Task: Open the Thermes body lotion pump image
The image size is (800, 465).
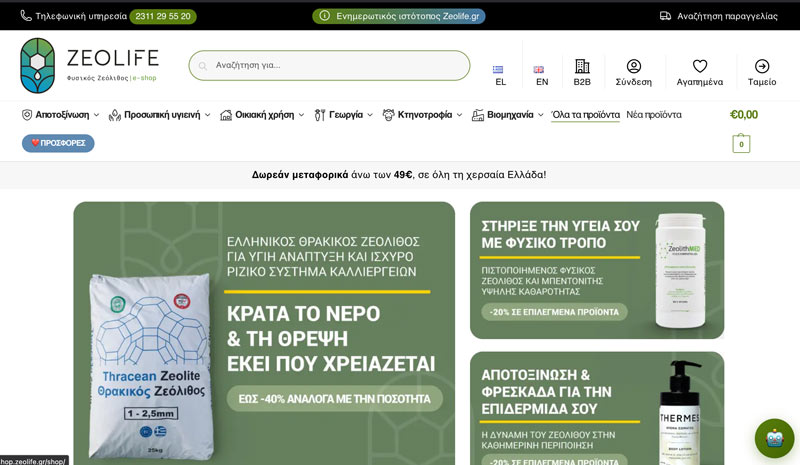Action: coord(680,412)
